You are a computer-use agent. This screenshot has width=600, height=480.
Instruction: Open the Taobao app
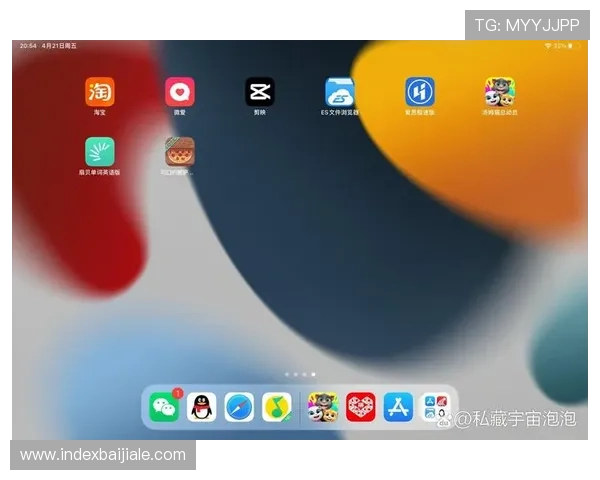pyautogui.click(x=100, y=92)
